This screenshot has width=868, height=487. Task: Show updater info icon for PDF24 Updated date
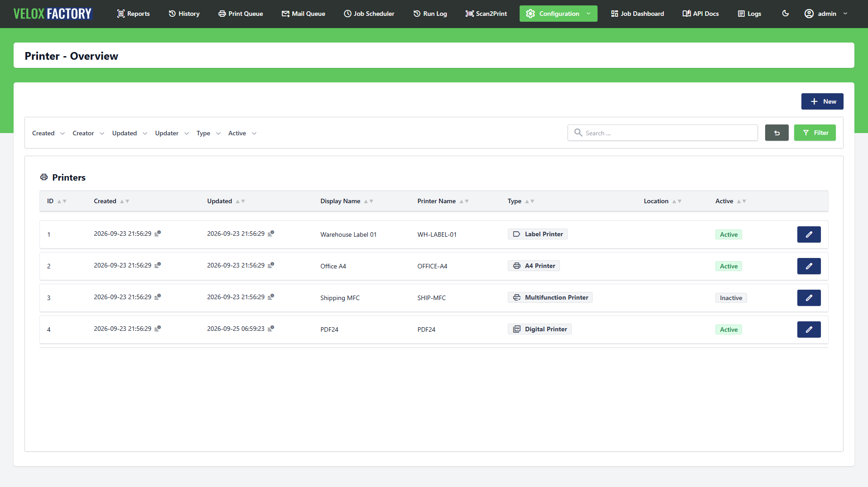[x=271, y=329]
